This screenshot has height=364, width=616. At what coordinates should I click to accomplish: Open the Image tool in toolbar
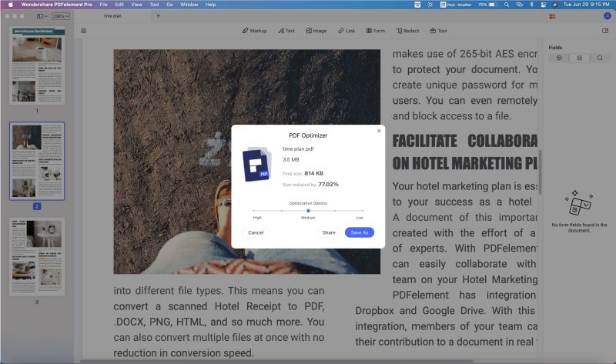[316, 31]
